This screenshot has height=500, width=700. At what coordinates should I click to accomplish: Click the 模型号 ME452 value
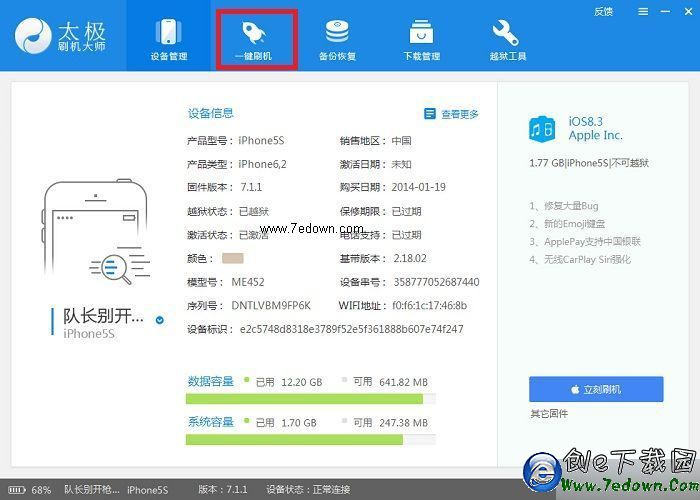248,282
